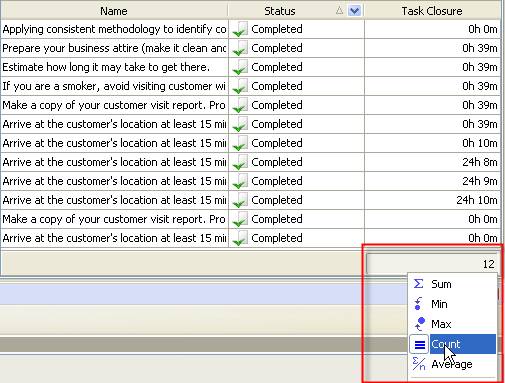The width and height of the screenshot is (505, 383).
Task: Click checkmark icon in 'Arrive' row with 0h 39m closure
Action: point(240,124)
